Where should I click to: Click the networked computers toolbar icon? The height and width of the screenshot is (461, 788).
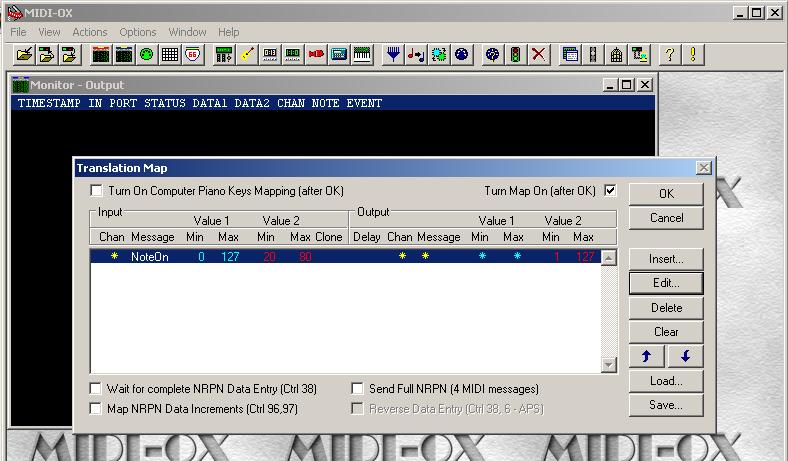click(640, 54)
